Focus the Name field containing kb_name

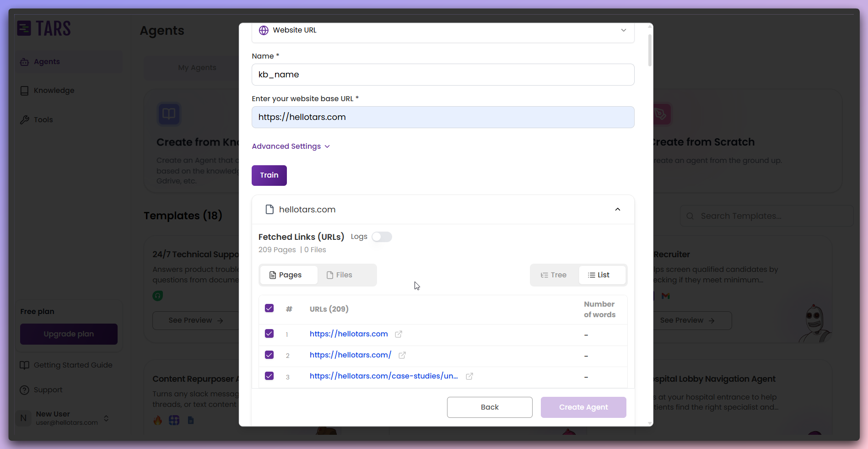pos(443,75)
